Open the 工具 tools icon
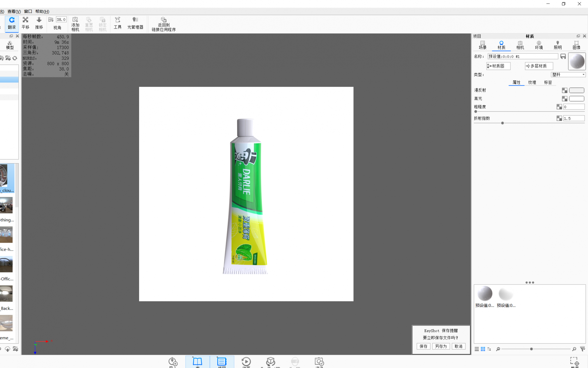 coord(118,23)
